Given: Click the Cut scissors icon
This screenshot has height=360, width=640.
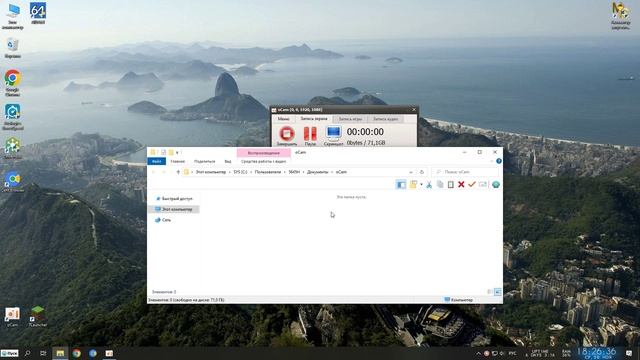Looking at the screenshot, I should [x=429, y=185].
